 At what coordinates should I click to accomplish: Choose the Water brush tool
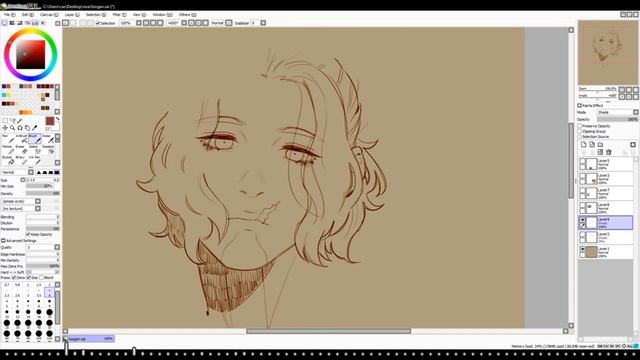coord(48,139)
